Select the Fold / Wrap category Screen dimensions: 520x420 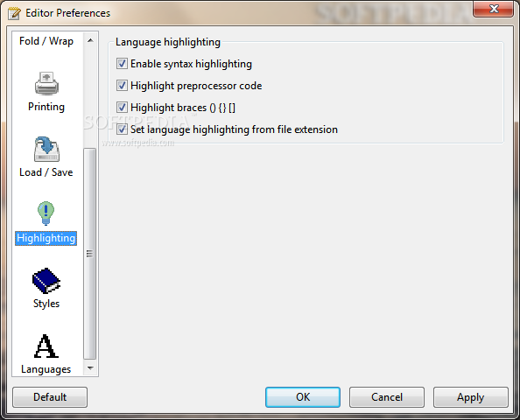[46, 41]
